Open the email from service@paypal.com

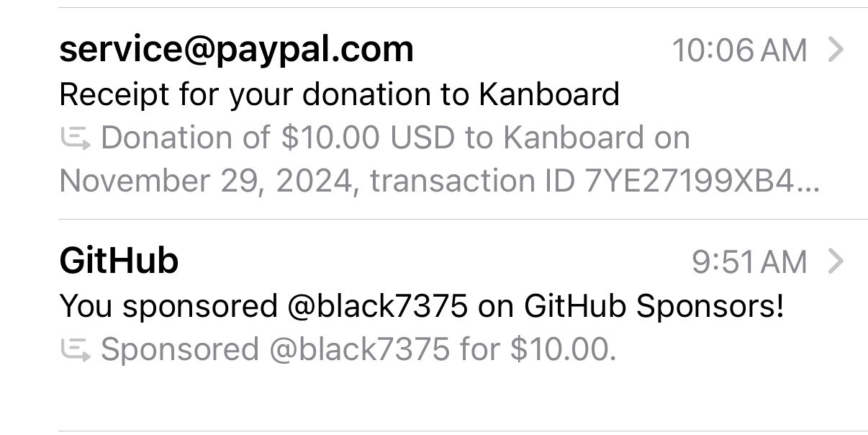(x=236, y=50)
